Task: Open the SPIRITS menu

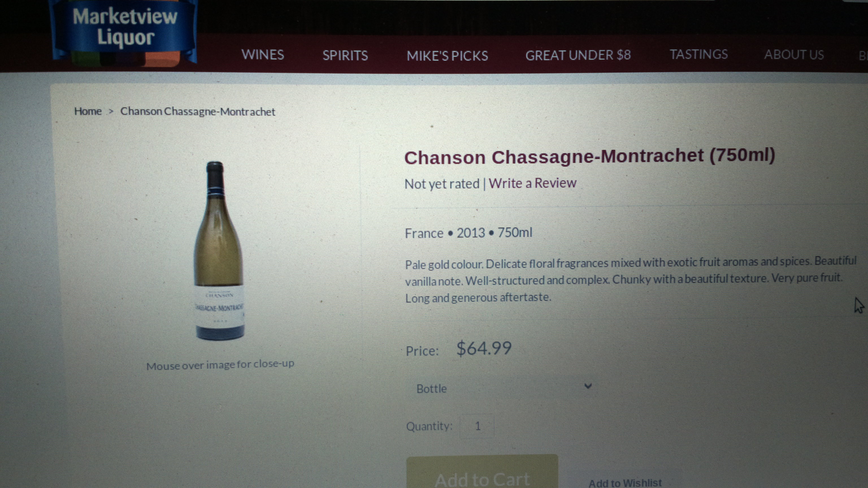Action: [345, 55]
